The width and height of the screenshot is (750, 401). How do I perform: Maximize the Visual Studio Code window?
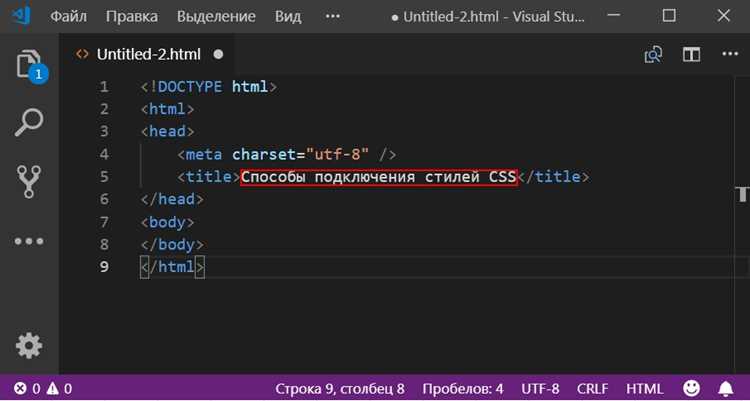(x=669, y=16)
